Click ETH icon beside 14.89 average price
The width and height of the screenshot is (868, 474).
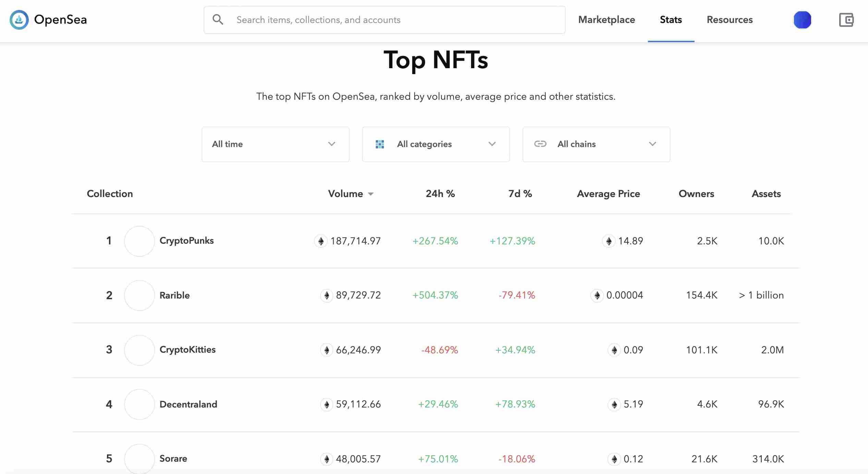pyautogui.click(x=609, y=241)
